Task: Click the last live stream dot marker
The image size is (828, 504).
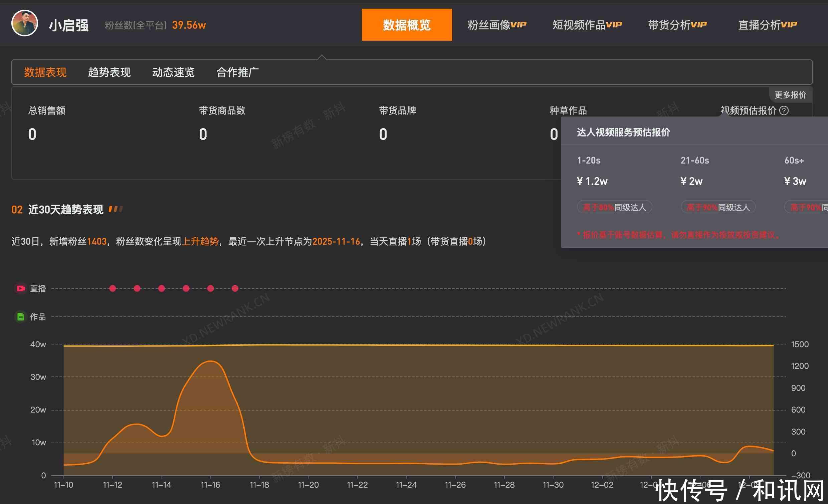Action: point(235,288)
